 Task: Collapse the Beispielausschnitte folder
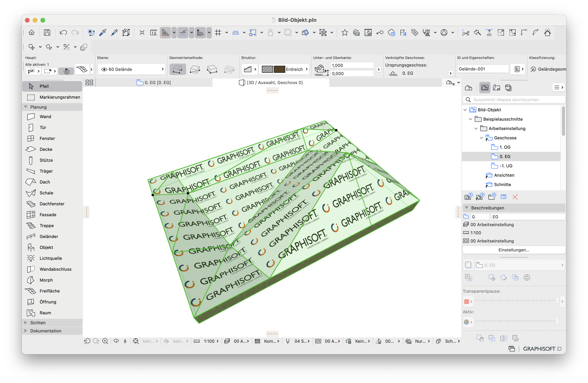pyautogui.click(x=471, y=119)
